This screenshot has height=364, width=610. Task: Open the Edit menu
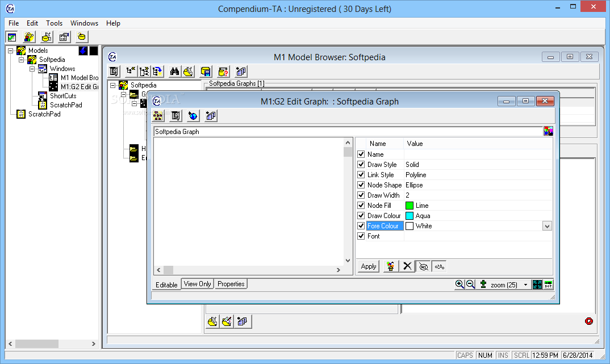[32, 23]
